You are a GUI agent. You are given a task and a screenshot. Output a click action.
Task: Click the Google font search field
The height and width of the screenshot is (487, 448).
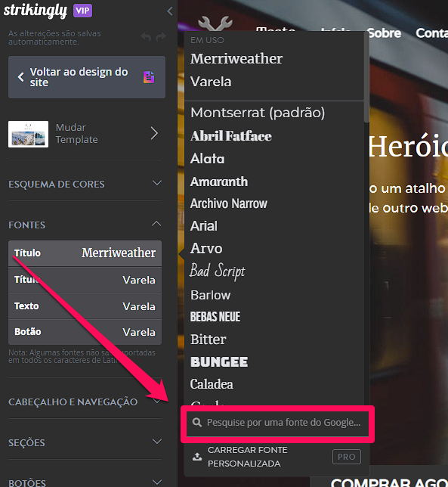(278, 423)
